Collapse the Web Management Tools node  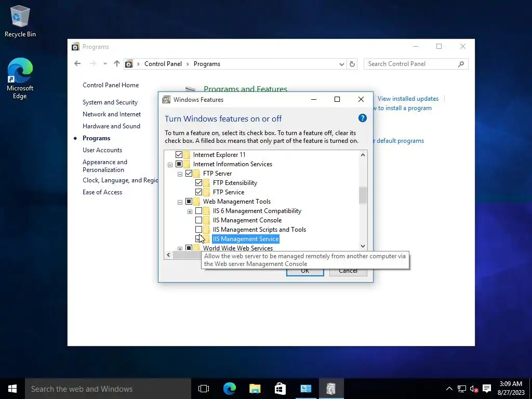(180, 202)
